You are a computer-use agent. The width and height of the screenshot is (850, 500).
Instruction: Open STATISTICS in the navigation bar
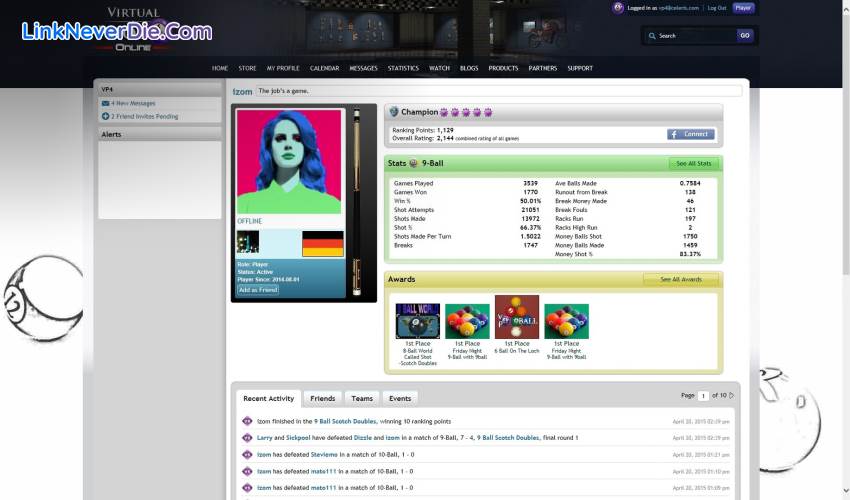(403, 68)
